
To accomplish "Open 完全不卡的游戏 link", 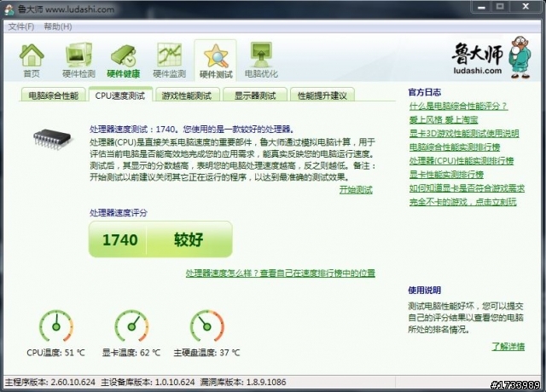I will (x=462, y=202).
